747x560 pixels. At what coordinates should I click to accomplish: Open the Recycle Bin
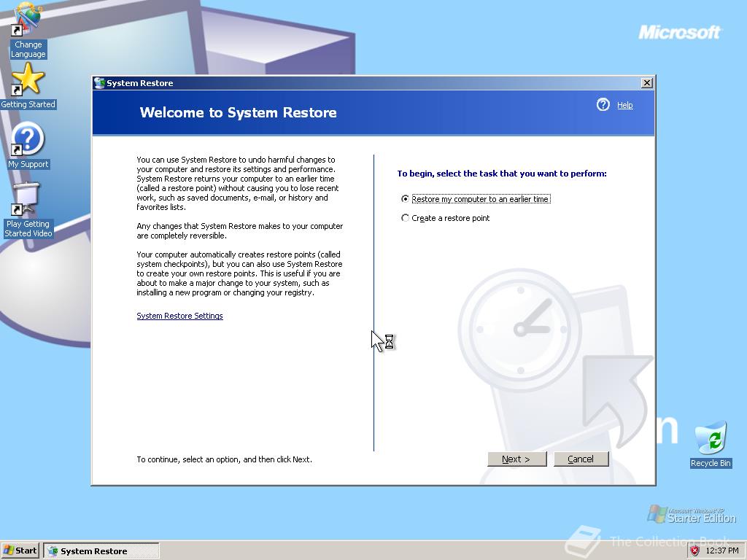[x=710, y=441]
